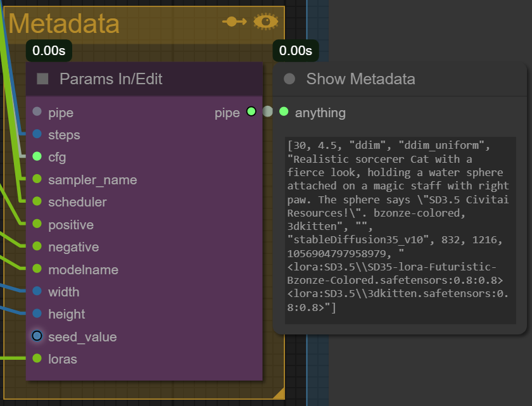
Task: Select the sampler_name input socket
Action: (37, 179)
